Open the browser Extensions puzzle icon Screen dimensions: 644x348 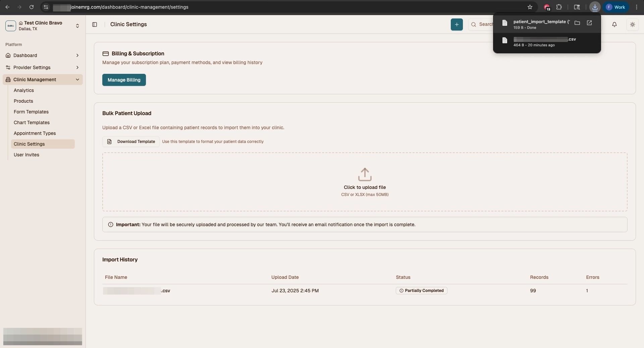[x=559, y=7]
